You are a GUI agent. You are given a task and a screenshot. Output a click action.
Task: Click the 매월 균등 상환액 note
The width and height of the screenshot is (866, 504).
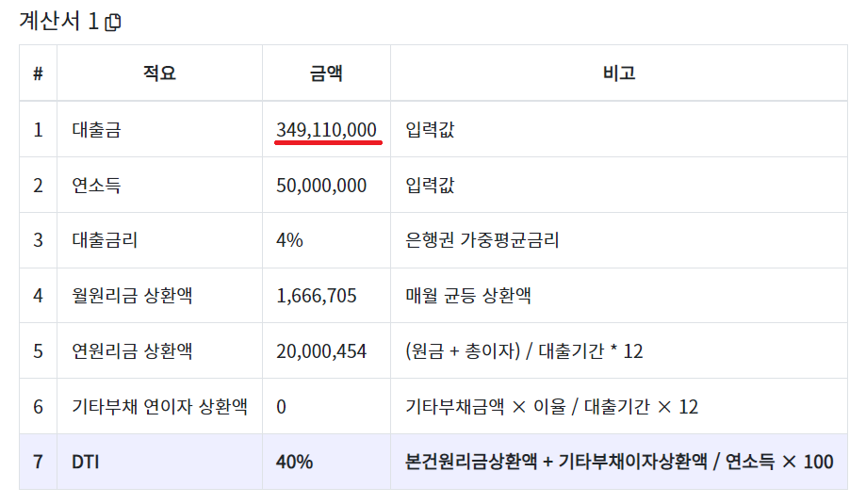467,295
